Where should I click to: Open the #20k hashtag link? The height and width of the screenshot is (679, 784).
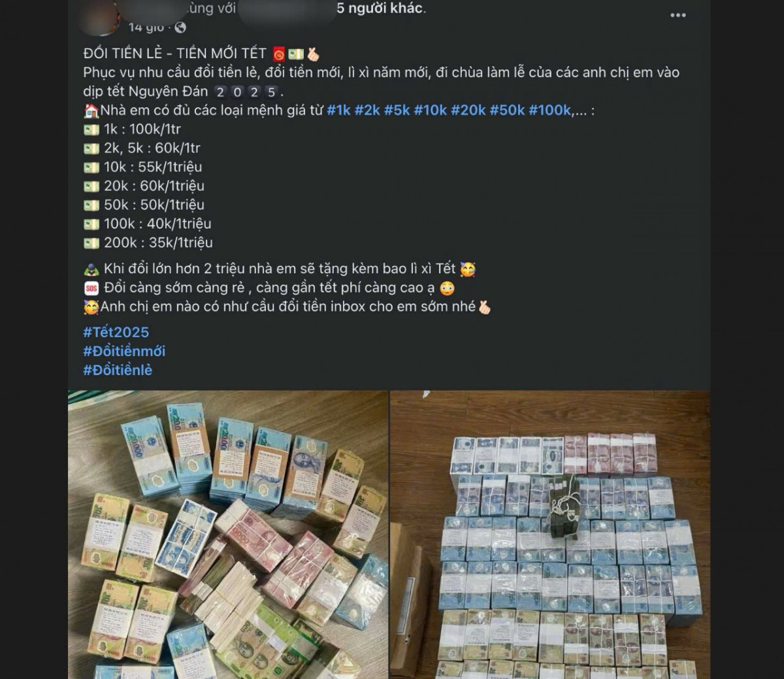pos(468,110)
